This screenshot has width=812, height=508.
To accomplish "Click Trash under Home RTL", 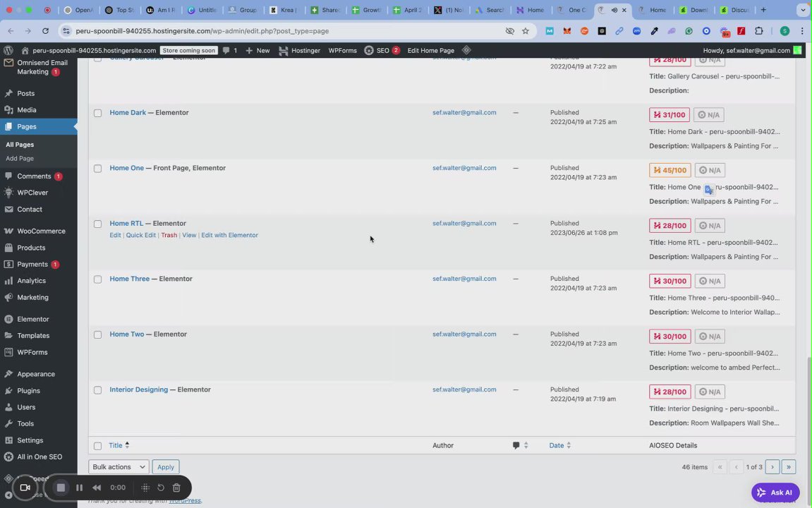I will pyautogui.click(x=169, y=235).
